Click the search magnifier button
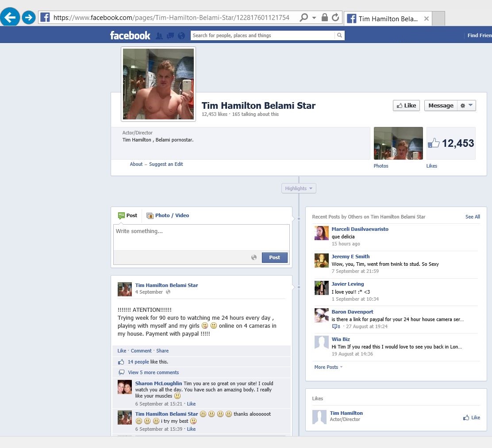 (x=339, y=35)
